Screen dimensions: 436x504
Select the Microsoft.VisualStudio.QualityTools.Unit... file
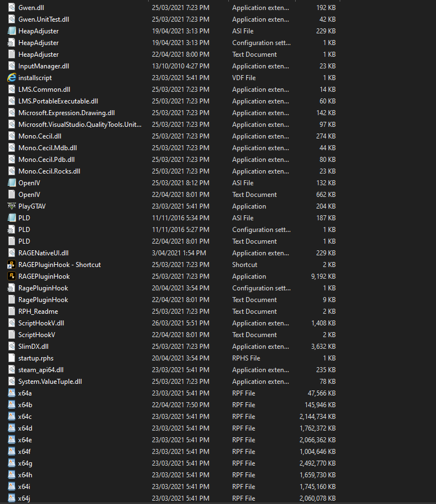(x=80, y=125)
